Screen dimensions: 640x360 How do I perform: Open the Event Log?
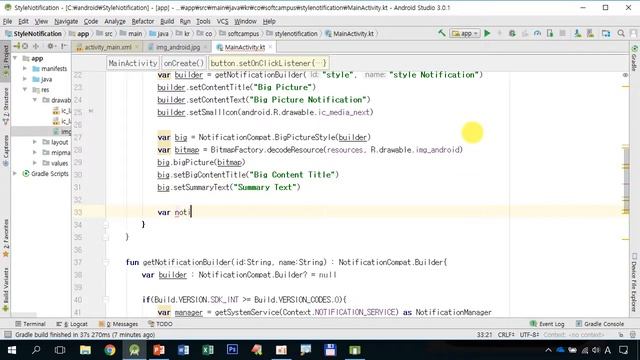click(x=547, y=324)
